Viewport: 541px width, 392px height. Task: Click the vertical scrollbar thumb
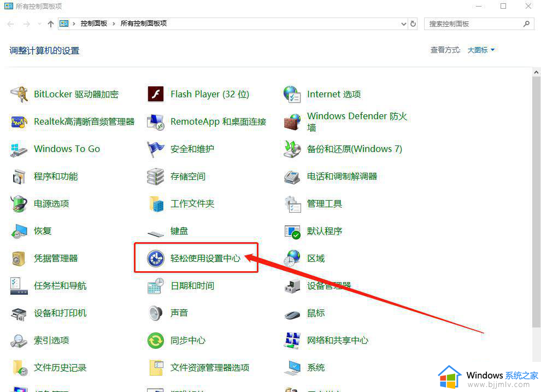[x=536, y=202]
